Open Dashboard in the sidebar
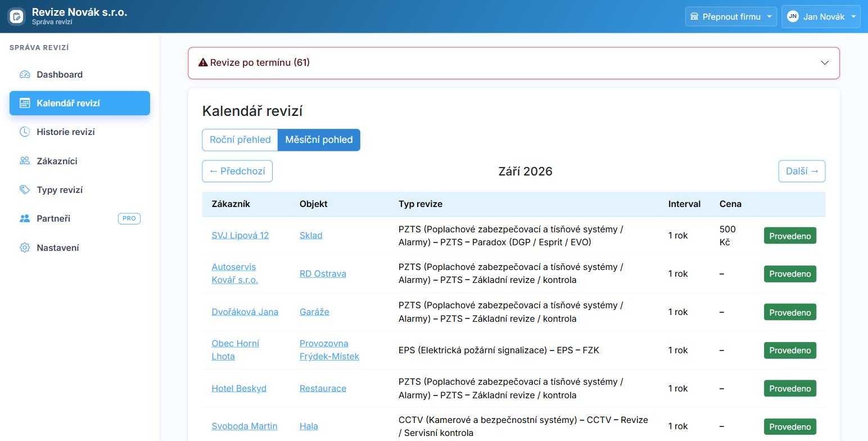Viewport: 868px width, 441px height. tap(80, 74)
